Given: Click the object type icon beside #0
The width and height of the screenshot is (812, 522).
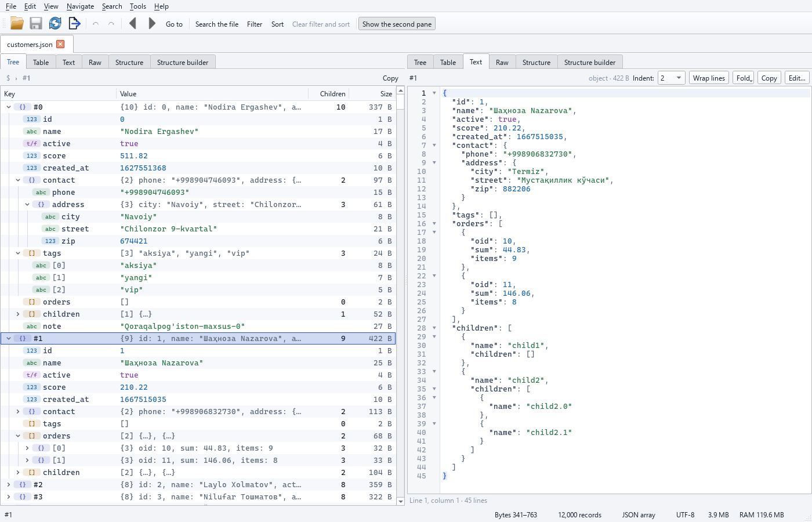Looking at the screenshot, I should 23,107.
